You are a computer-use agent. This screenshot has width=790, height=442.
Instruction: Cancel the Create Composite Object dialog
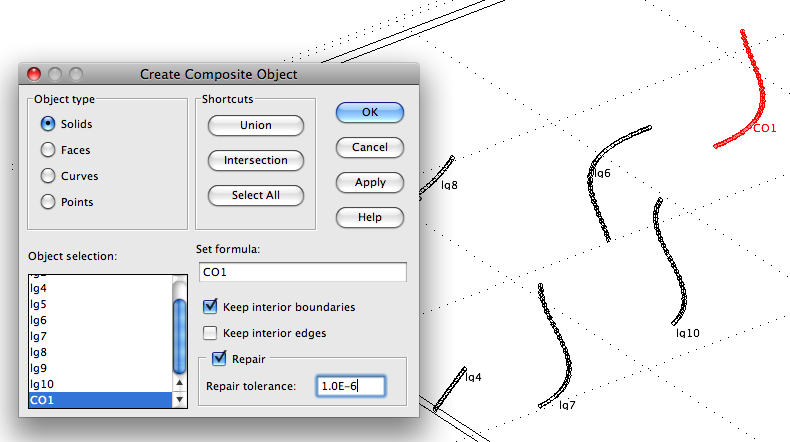(x=369, y=148)
